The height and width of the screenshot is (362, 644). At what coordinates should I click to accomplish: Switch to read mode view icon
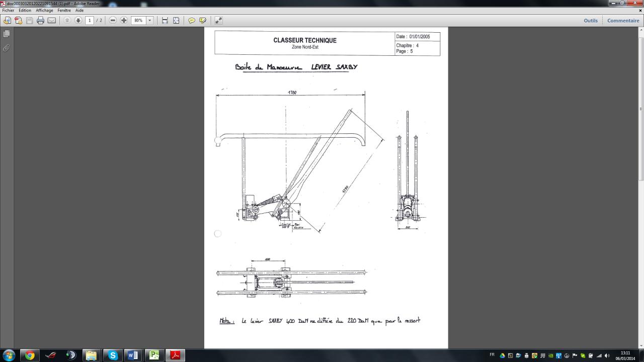click(x=218, y=21)
